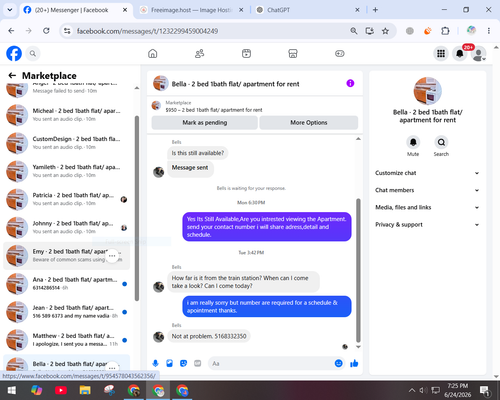Open the Yamileth conversation
The image size is (500, 400).
pyautogui.click(x=67, y=171)
